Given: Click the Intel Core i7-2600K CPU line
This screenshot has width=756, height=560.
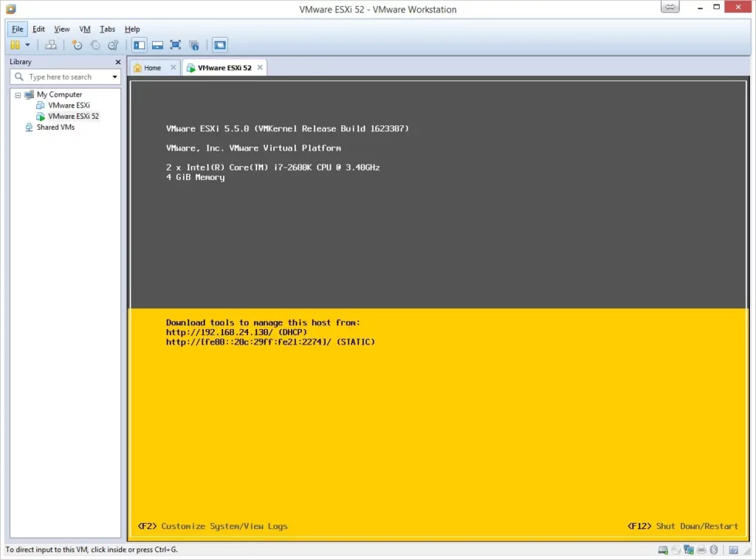Looking at the screenshot, I should 273,167.
